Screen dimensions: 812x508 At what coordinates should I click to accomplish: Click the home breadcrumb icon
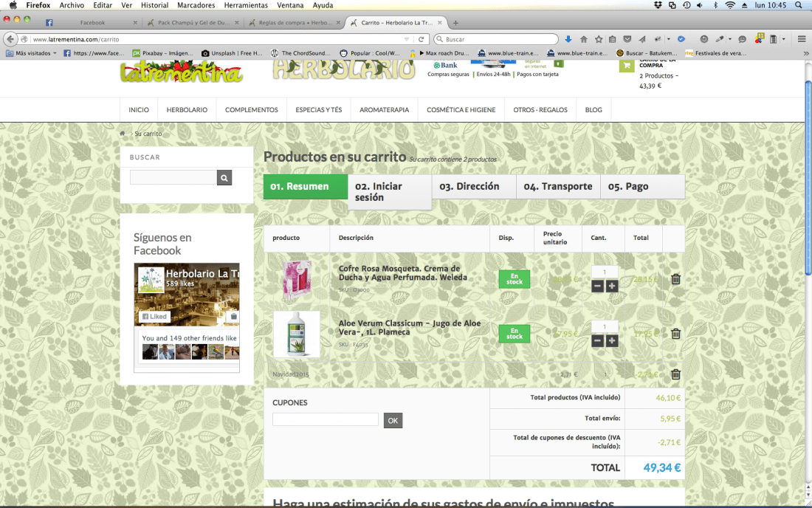click(123, 134)
